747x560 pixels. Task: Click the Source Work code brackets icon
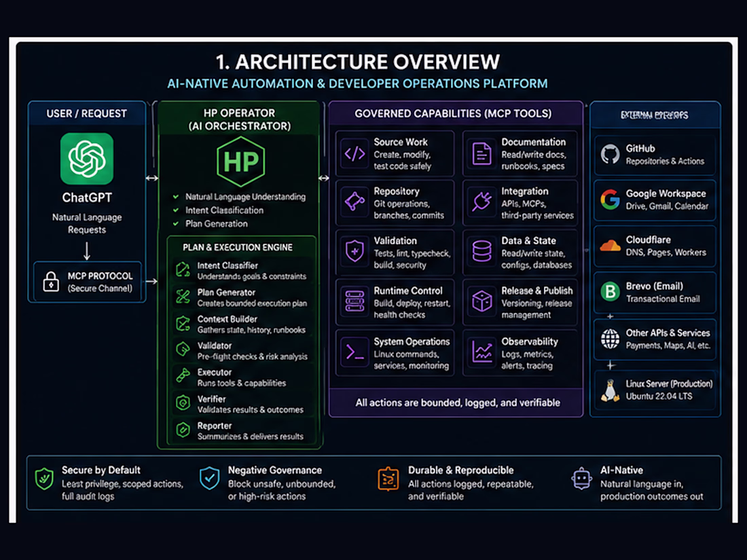(x=355, y=153)
